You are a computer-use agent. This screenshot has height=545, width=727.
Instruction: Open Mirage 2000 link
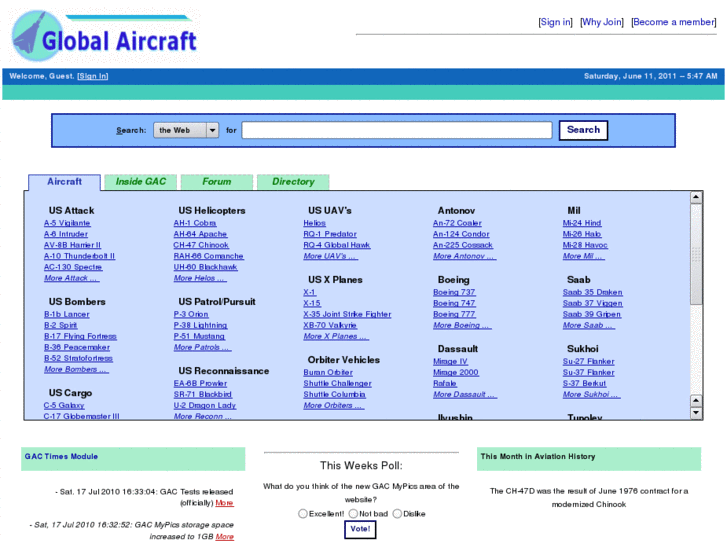click(x=456, y=372)
